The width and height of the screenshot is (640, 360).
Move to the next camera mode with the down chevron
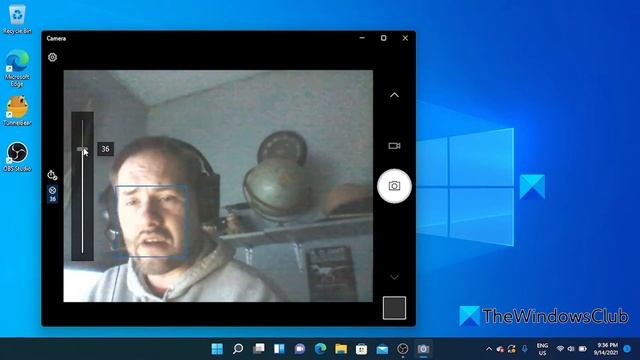click(x=394, y=277)
